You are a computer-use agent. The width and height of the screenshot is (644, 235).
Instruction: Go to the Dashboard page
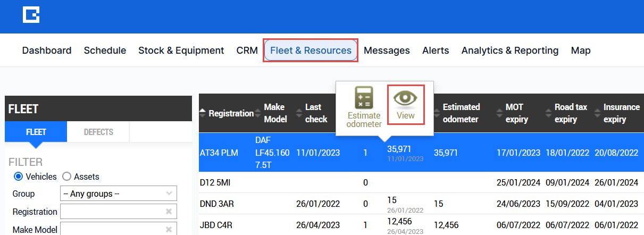(x=47, y=51)
